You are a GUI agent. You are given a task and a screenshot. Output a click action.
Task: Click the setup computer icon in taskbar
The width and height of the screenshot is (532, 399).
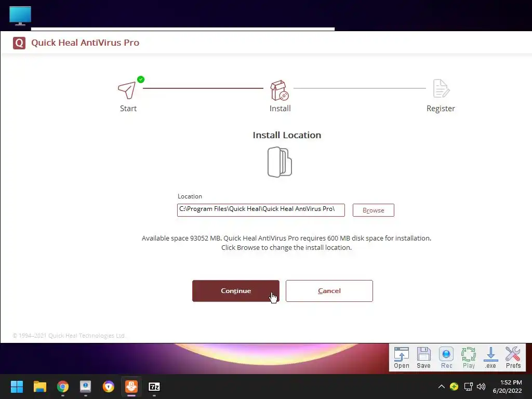86,387
